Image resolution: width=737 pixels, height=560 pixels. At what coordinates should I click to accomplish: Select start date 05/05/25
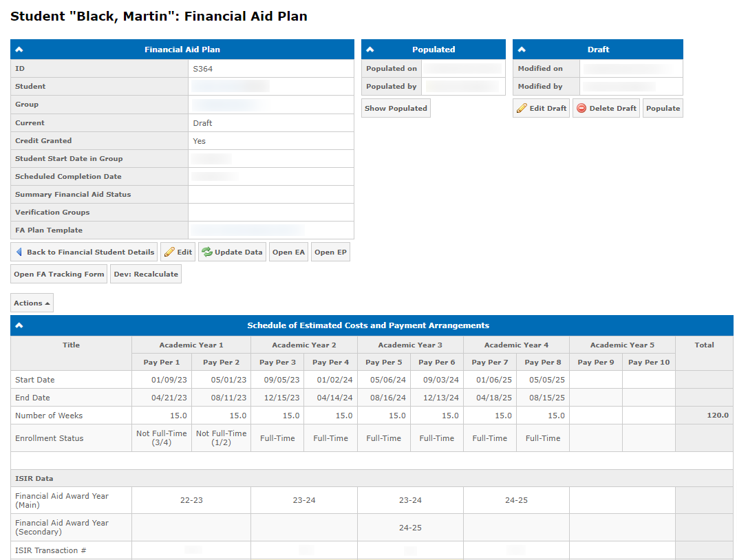547,380
